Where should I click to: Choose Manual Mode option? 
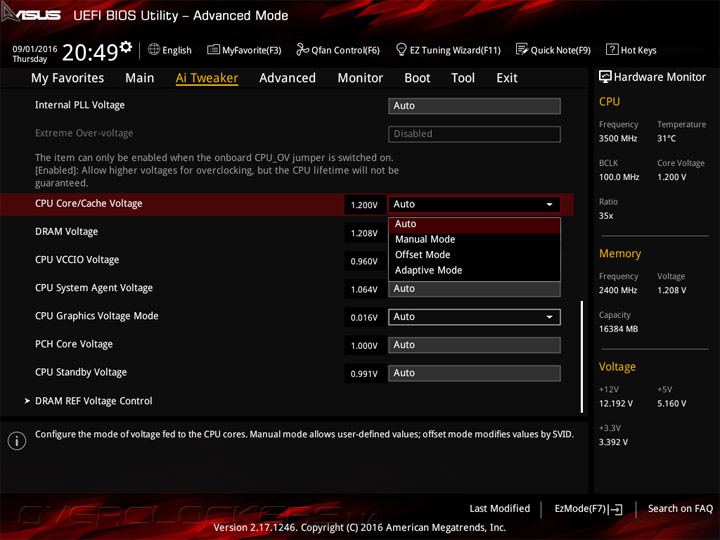point(474,239)
